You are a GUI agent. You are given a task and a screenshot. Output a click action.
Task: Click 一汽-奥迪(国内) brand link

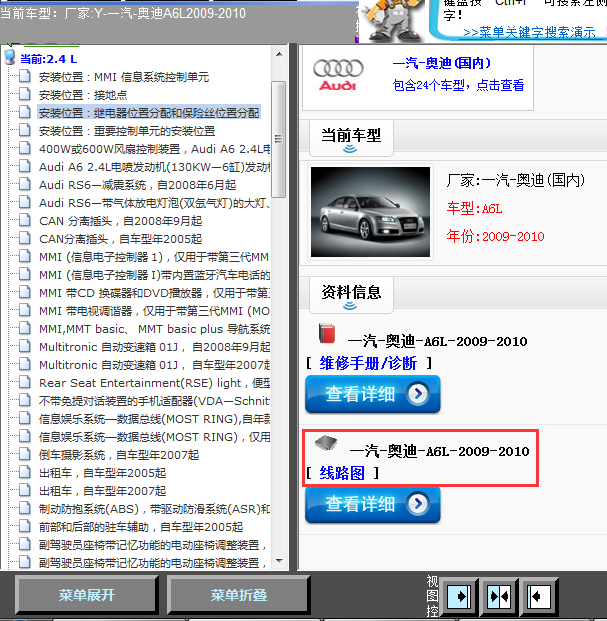(442, 63)
